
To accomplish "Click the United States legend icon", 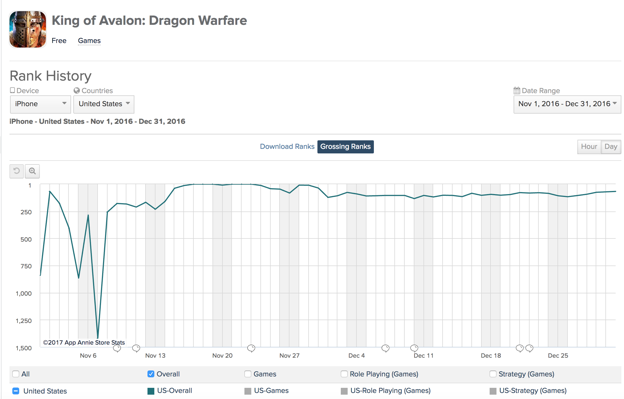I will tap(16, 391).
